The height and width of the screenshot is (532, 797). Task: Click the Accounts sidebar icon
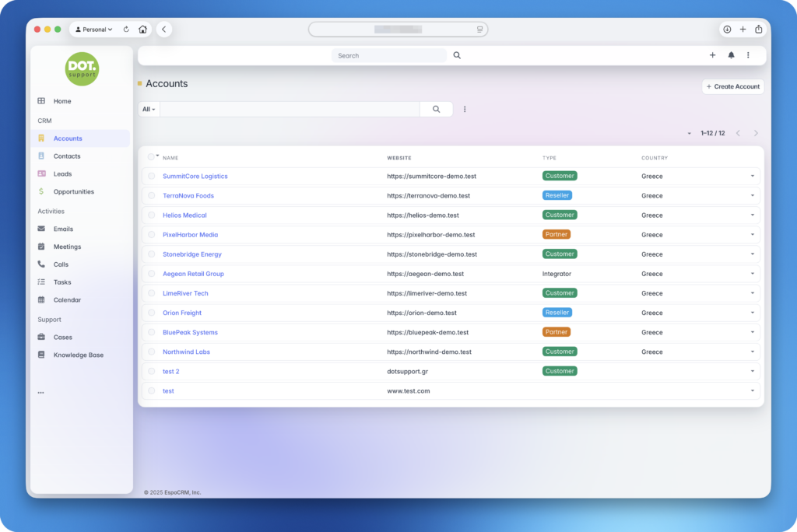(x=41, y=138)
